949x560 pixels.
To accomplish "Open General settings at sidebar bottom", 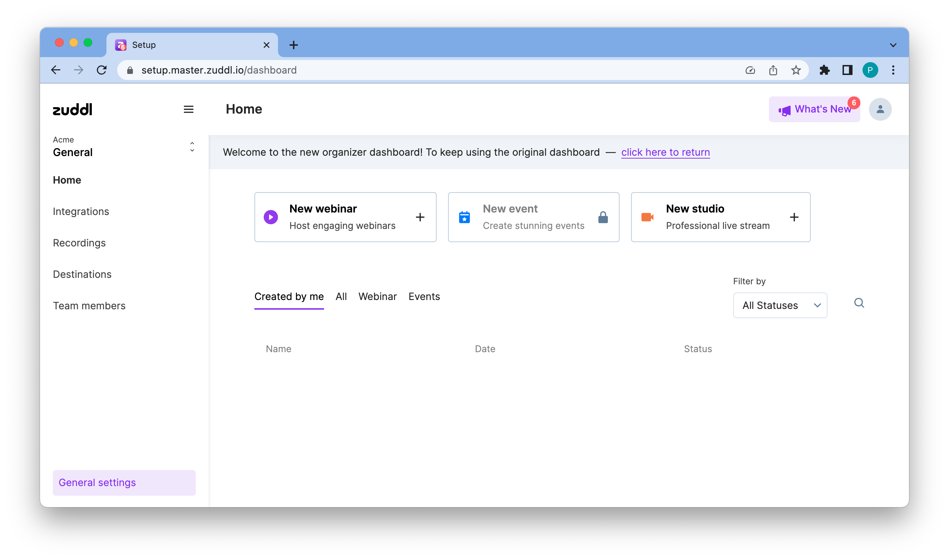I will (124, 482).
